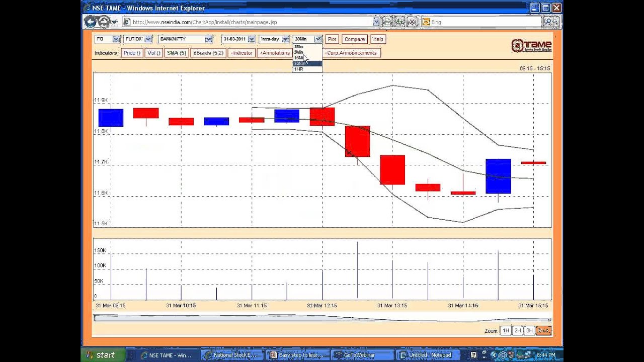
Task: Select 5Min from interval list
Action: click(307, 52)
